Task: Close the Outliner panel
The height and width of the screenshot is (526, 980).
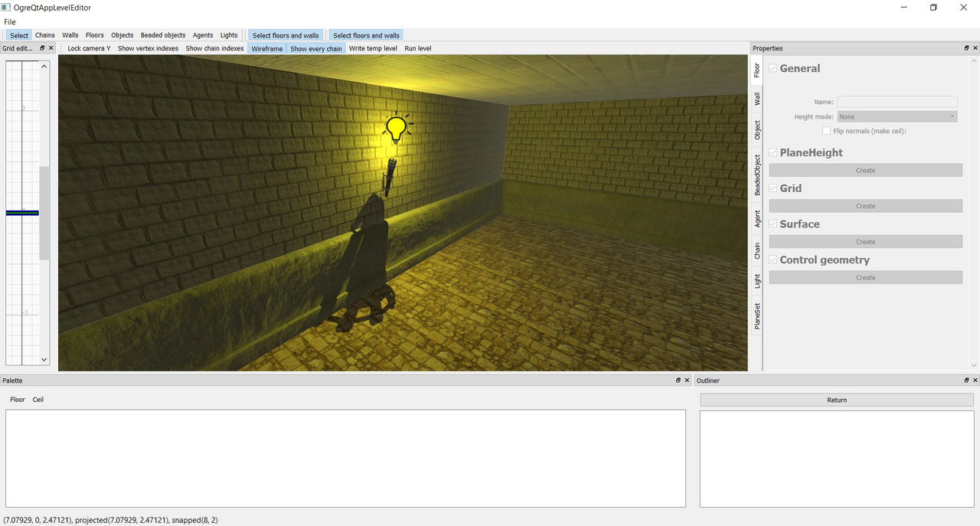Action: click(x=975, y=381)
